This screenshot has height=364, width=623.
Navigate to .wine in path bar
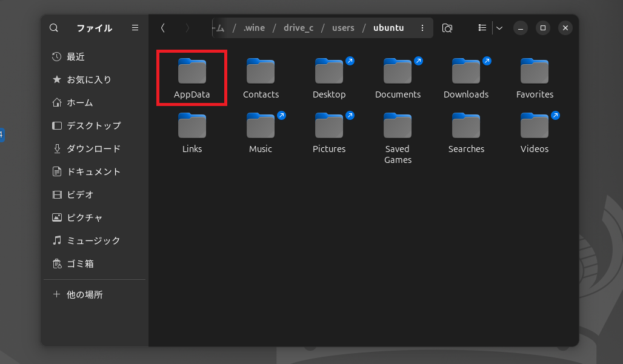(254, 28)
